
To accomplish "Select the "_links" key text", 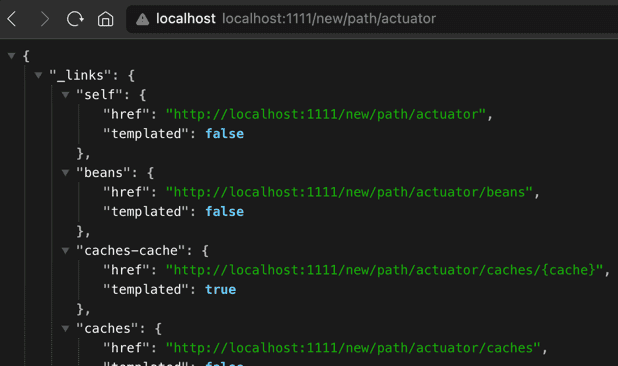I will 80,75.
